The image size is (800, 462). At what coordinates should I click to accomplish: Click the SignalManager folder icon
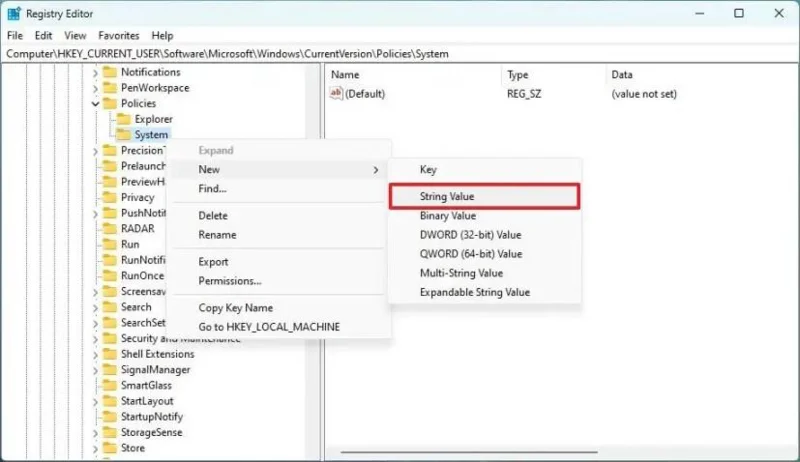110,370
